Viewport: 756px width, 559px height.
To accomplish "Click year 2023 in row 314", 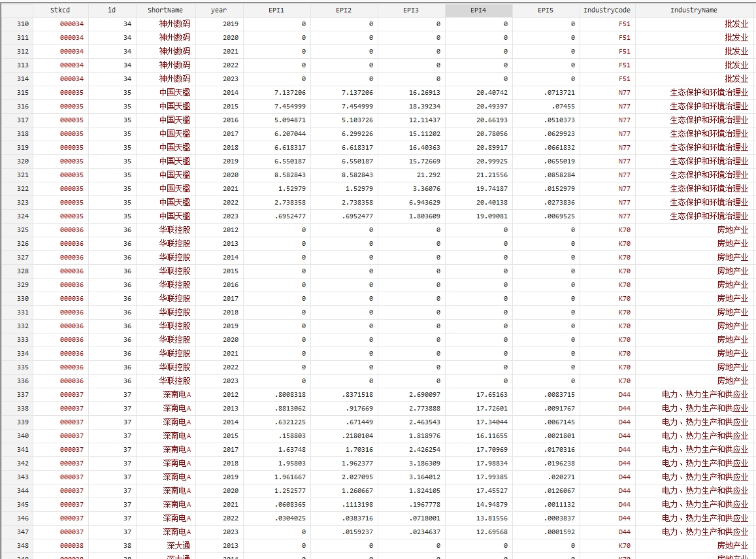I will pyautogui.click(x=231, y=78).
